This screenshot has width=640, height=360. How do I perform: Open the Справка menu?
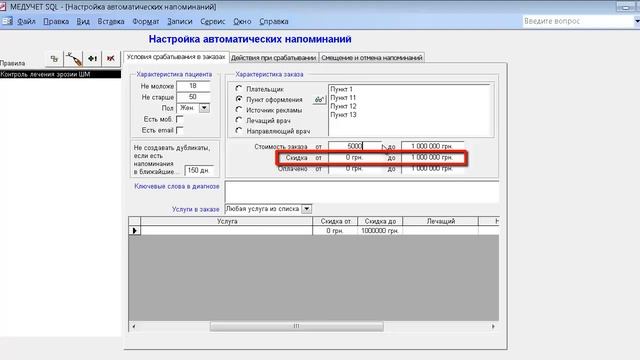(x=273, y=22)
